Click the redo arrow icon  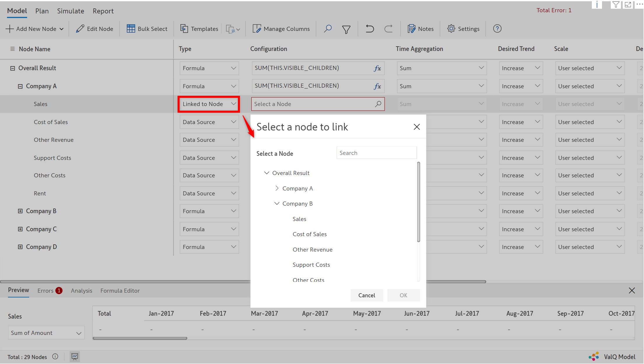(388, 29)
